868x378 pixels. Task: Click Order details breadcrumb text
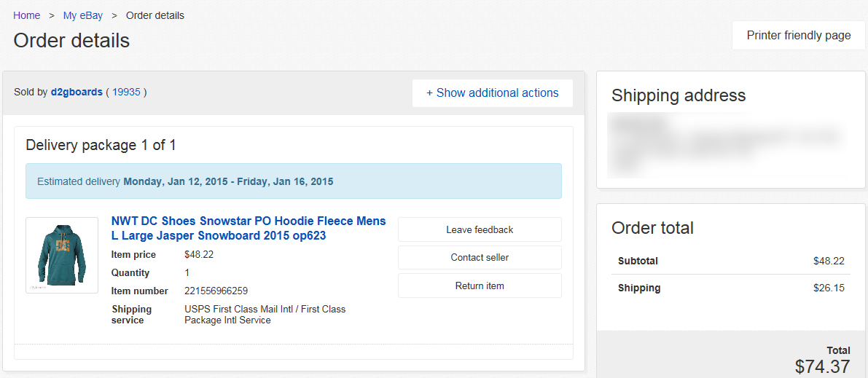pyautogui.click(x=155, y=15)
